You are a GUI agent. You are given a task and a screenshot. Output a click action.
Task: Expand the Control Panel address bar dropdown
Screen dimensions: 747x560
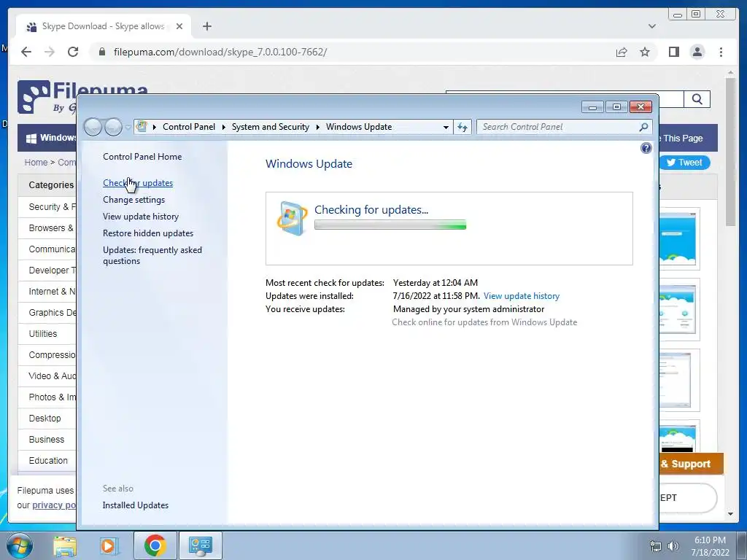coord(446,127)
